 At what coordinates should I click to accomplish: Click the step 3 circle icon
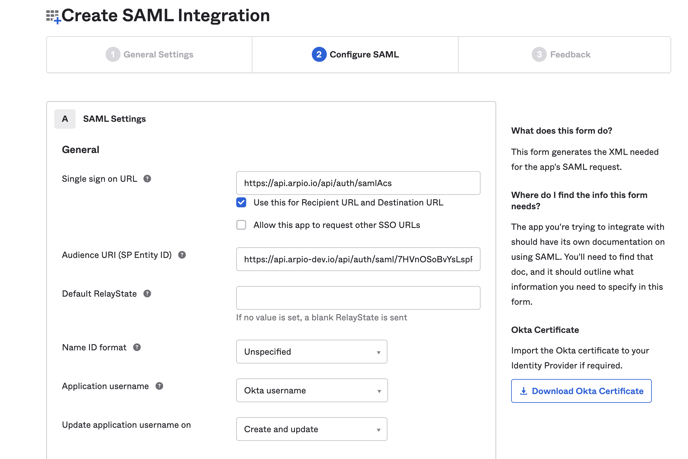pyautogui.click(x=539, y=54)
